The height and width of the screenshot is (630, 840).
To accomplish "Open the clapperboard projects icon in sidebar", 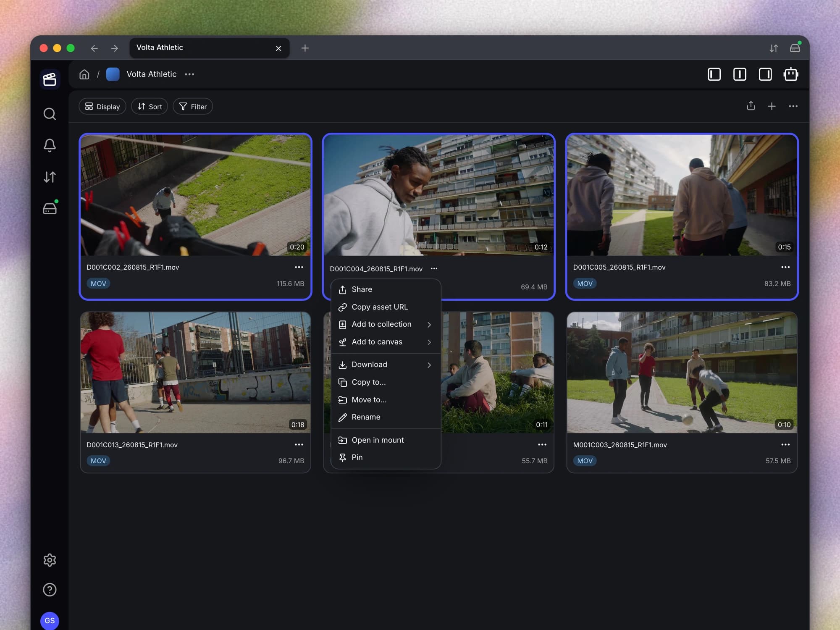I will click(x=50, y=79).
